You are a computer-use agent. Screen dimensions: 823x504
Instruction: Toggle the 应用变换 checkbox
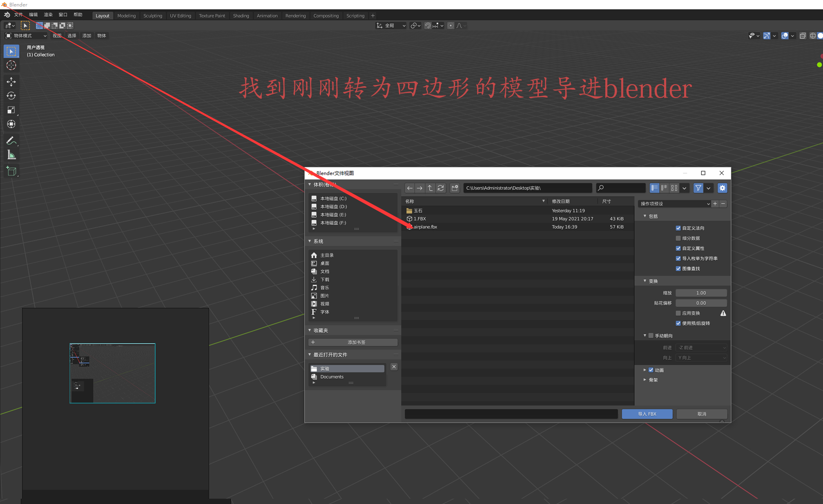point(678,313)
